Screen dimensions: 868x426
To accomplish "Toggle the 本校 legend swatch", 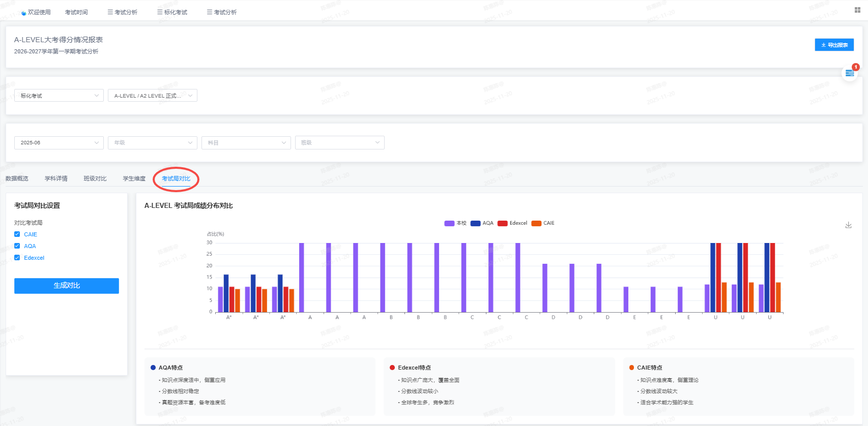I will click(x=449, y=223).
